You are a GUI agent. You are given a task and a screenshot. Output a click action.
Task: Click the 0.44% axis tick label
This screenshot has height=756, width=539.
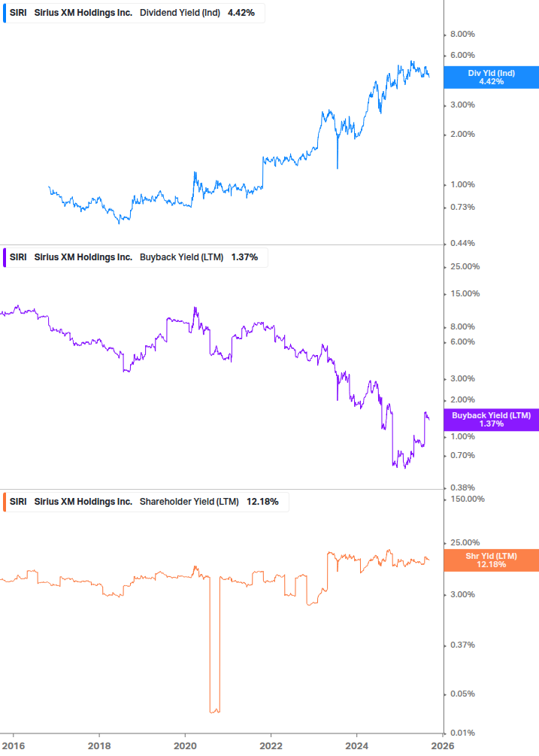pos(462,243)
